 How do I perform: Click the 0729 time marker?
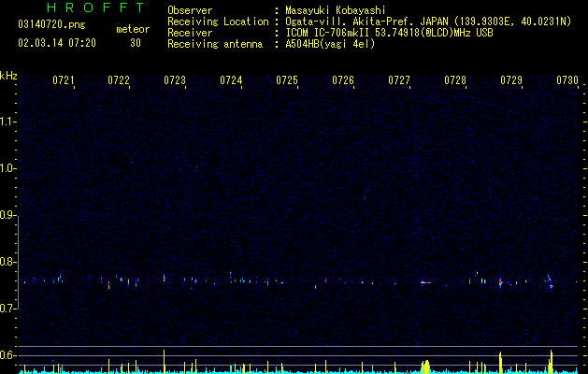coord(511,80)
